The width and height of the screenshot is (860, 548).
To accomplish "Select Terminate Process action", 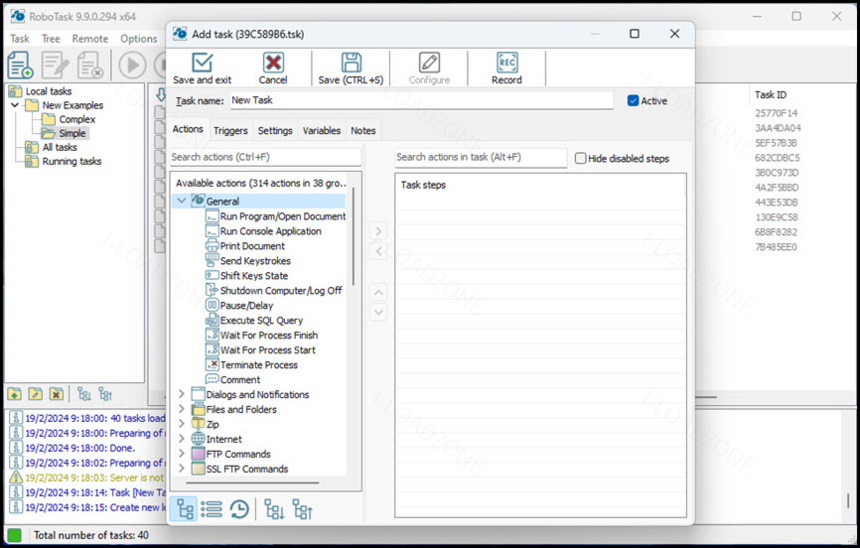I will tap(252, 364).
